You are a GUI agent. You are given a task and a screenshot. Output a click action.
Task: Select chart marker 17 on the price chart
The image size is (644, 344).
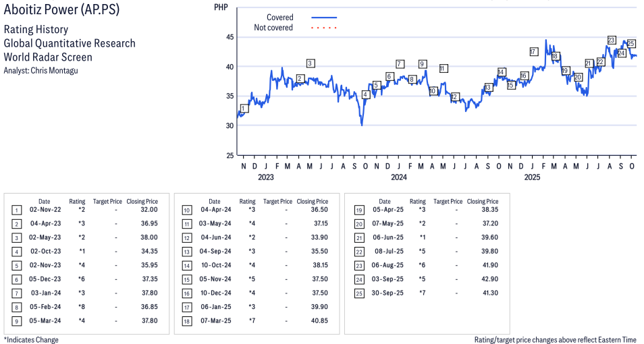[x=533, y=51]
